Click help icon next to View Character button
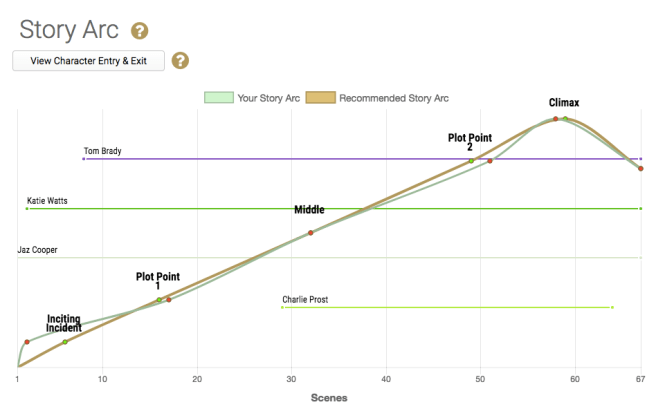 pyautogui.click(x=180, y=61)
